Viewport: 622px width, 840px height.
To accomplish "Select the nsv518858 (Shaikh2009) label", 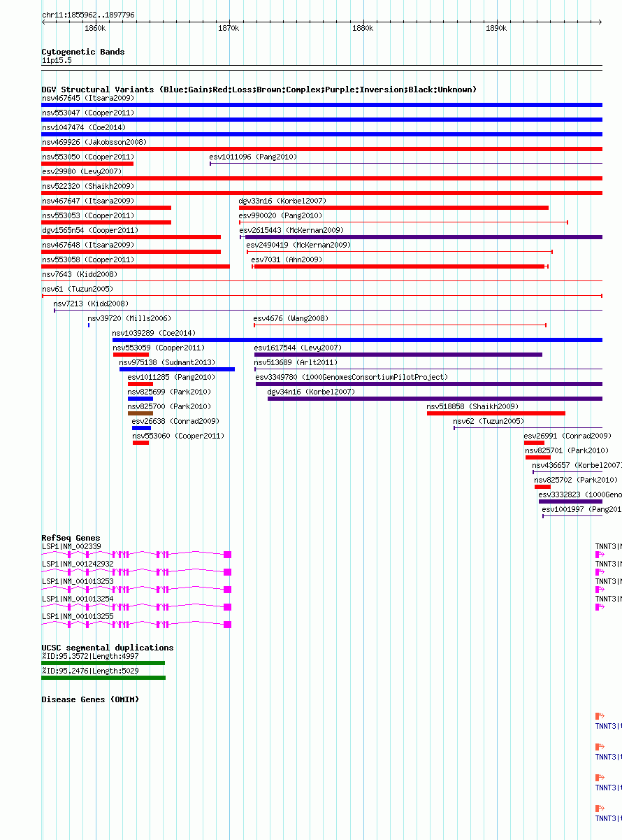I will click(472, 406).
